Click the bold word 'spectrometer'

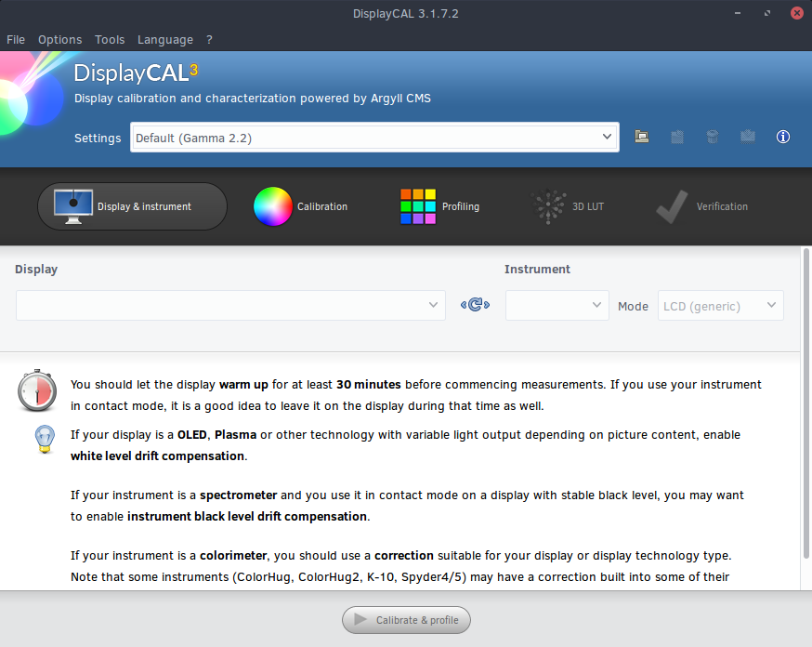click(x=238, y=495)
